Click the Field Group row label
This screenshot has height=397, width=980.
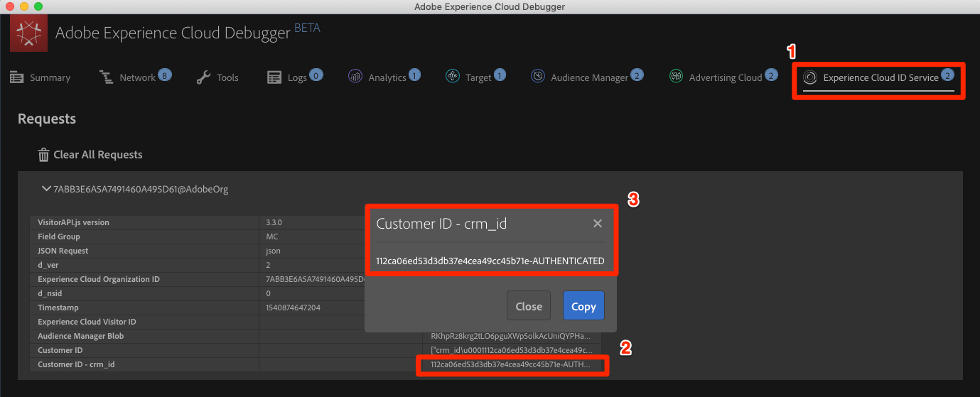(x=59, y=236)
